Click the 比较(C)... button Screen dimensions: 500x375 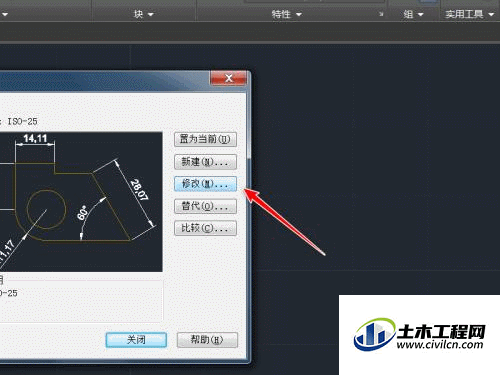click(205, 228)
